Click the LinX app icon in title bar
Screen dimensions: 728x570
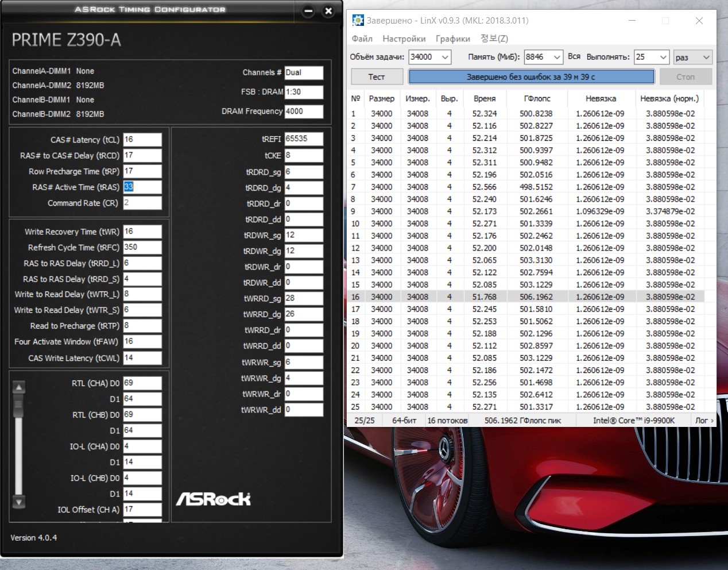point(358,20)
